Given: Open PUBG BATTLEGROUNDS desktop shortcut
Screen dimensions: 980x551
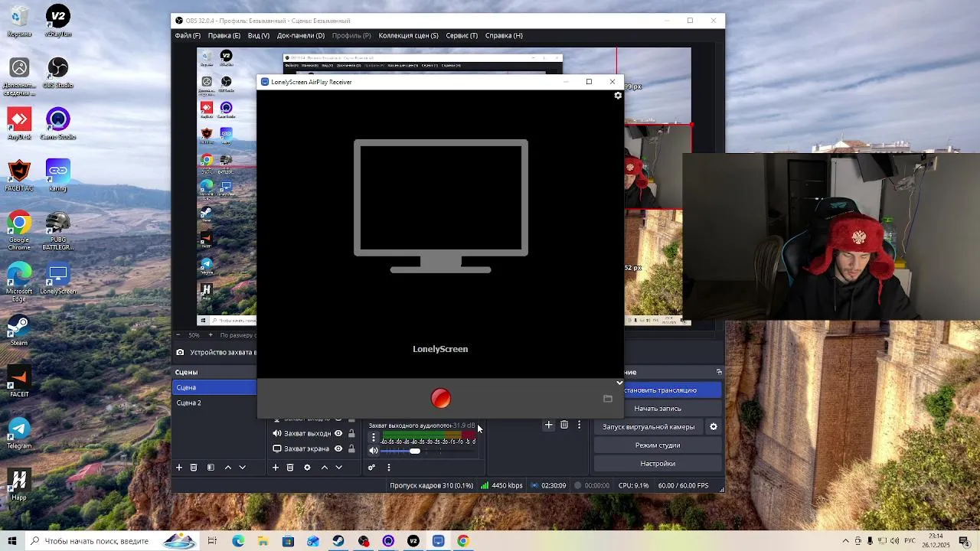Looking at the screenshot, I should (x=58, y=232).
